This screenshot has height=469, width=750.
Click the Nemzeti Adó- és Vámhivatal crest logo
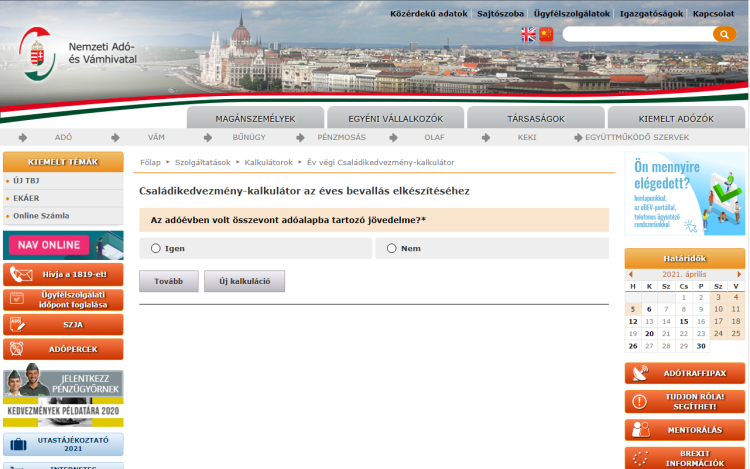pyautogui.click(x=38, y=54)
